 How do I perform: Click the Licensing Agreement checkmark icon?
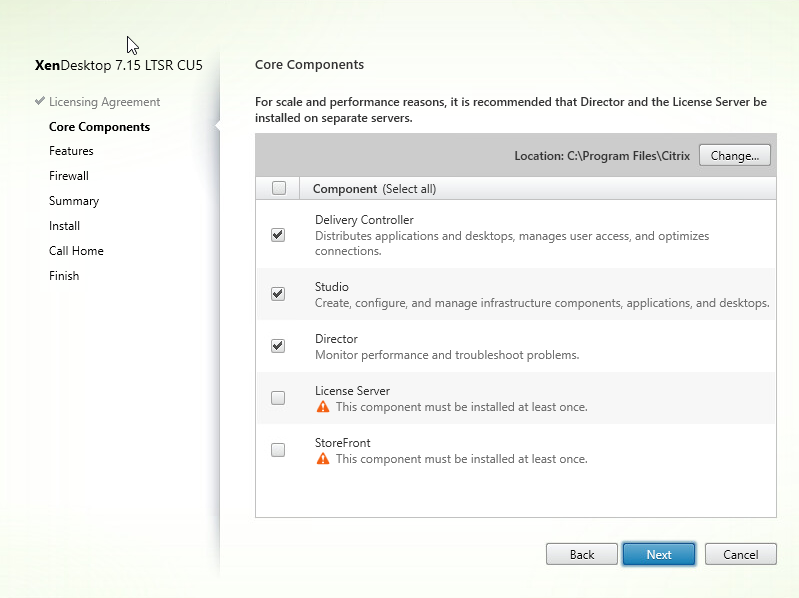(40, 101)
